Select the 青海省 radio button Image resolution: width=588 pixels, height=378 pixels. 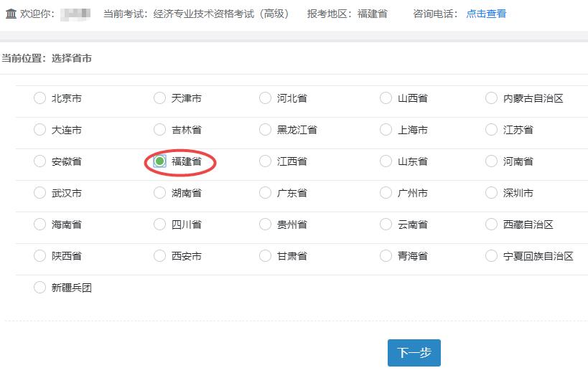386,256
